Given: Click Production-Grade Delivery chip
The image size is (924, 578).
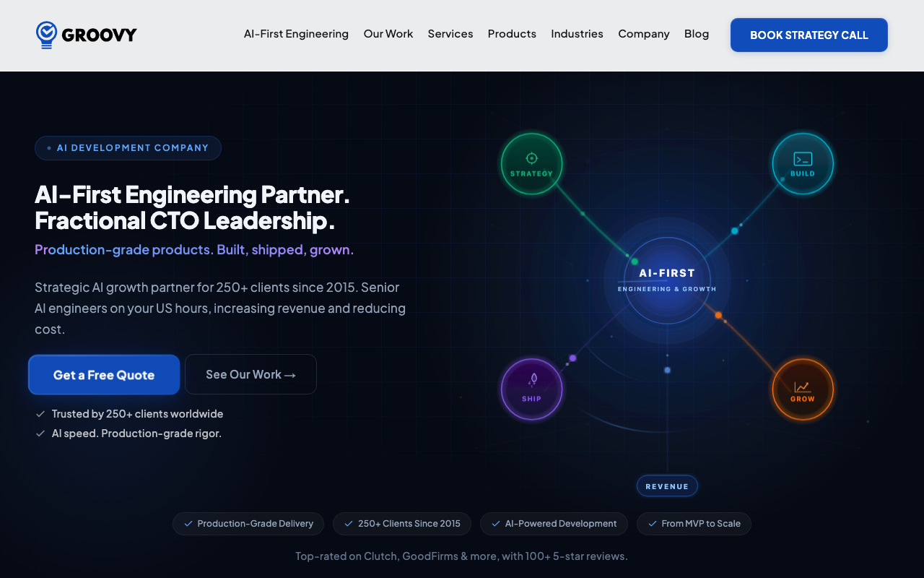Looking at the screenshot, I should (x=248, y=524).
